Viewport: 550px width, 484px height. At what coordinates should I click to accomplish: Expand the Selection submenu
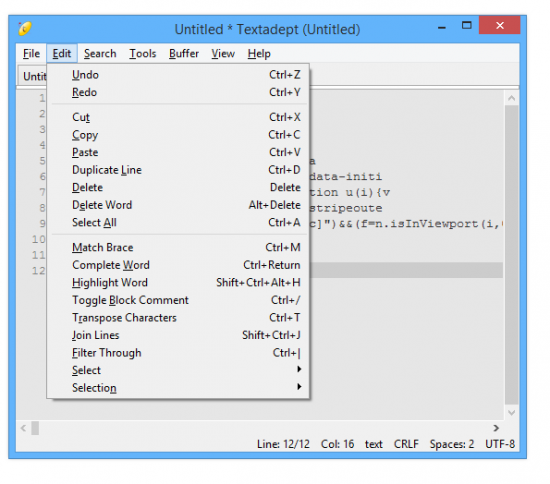tap(178, 388)
